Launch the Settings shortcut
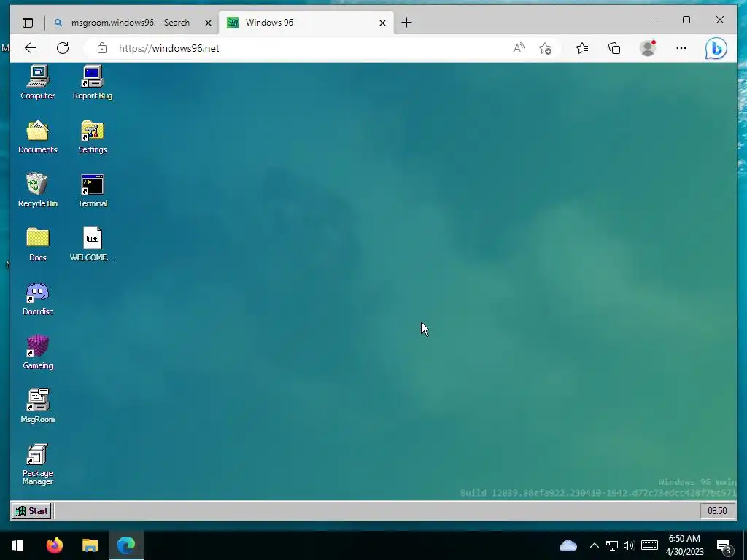 [93, 136]
